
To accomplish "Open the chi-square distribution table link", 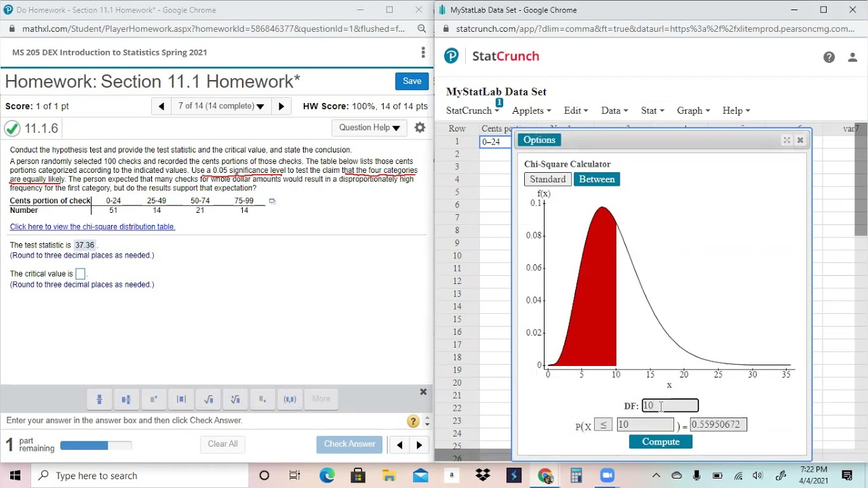I will click(92, 227).
